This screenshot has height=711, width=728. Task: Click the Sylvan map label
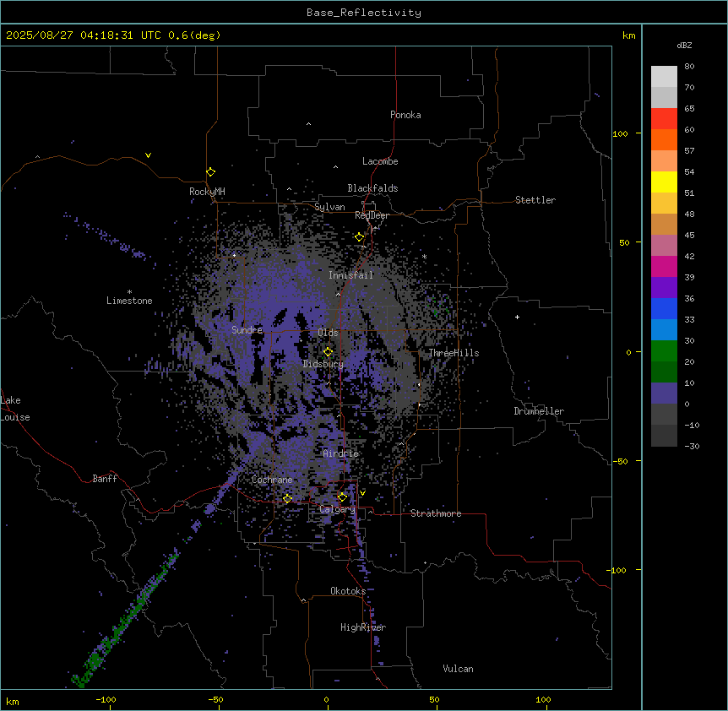pos(329,207)
